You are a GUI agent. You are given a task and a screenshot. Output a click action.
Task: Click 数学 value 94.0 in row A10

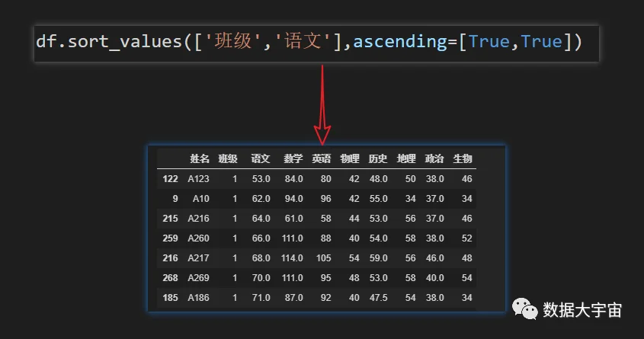[x=294, y=199]
